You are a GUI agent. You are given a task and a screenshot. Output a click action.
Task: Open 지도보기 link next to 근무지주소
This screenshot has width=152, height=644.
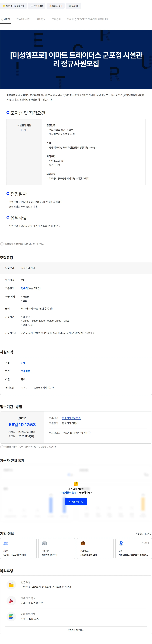click(88, 333)
